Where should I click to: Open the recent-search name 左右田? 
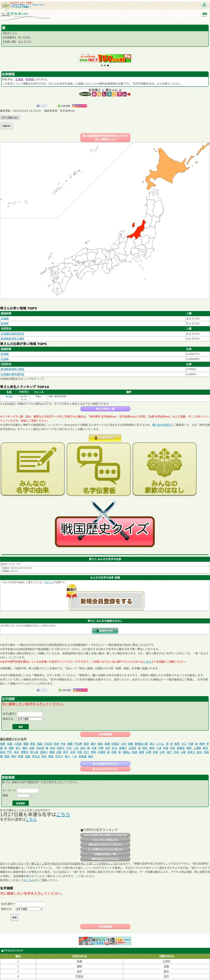(48, 744)
